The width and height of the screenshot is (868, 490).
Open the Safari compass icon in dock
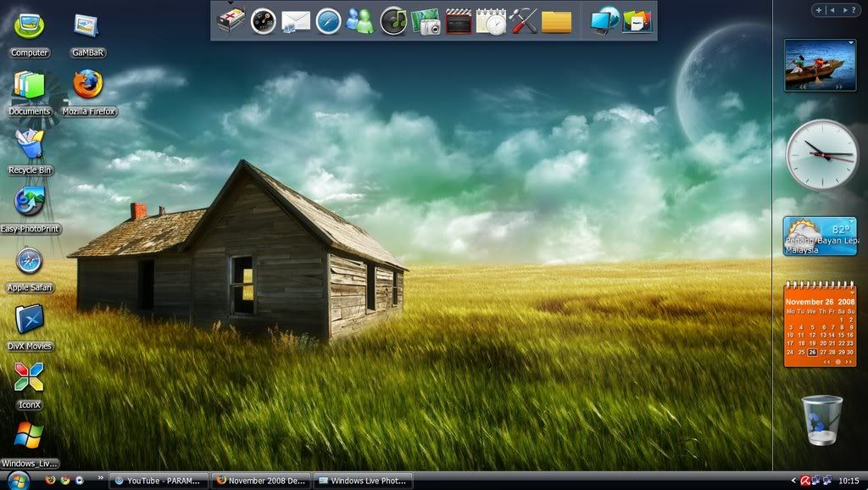(x=329, y=21)
